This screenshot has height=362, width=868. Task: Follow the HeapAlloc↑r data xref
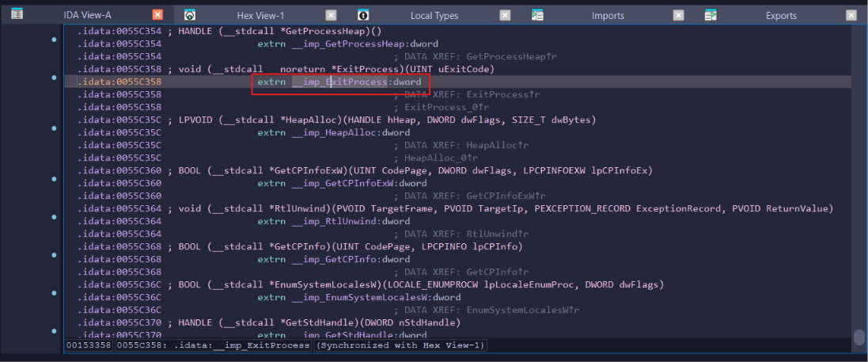click(498, 146)
